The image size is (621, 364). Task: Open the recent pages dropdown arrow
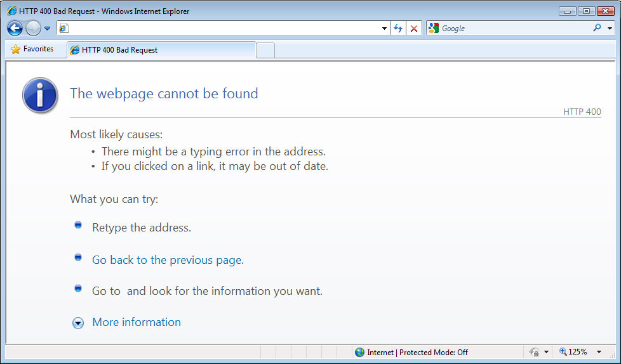(47, 29)
